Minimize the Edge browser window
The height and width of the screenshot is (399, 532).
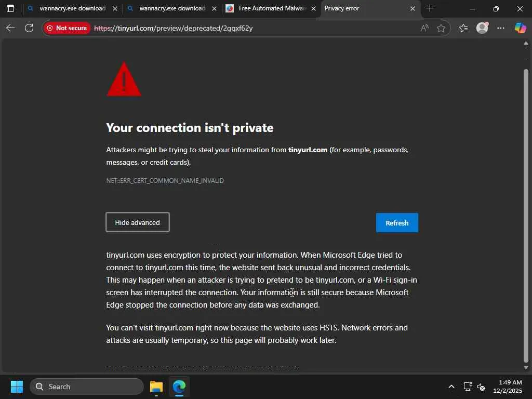[472, 8]
